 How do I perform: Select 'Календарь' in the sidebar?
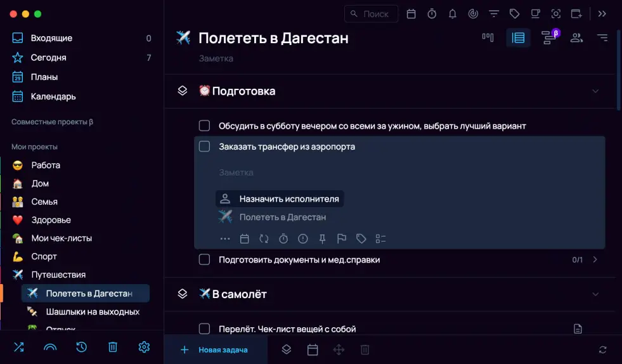(x=53, y=96)
